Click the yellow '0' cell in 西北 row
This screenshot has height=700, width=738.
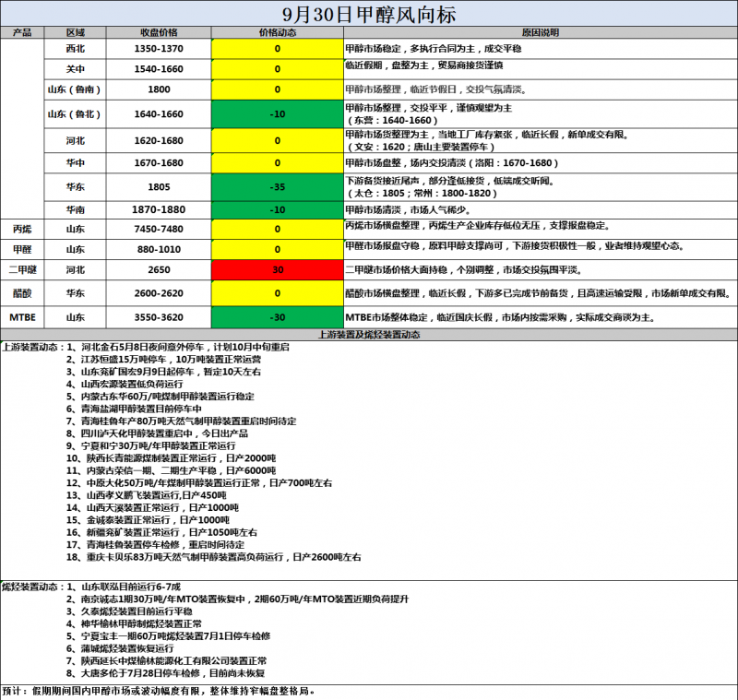pyautogui.click(x=278, y=49)
